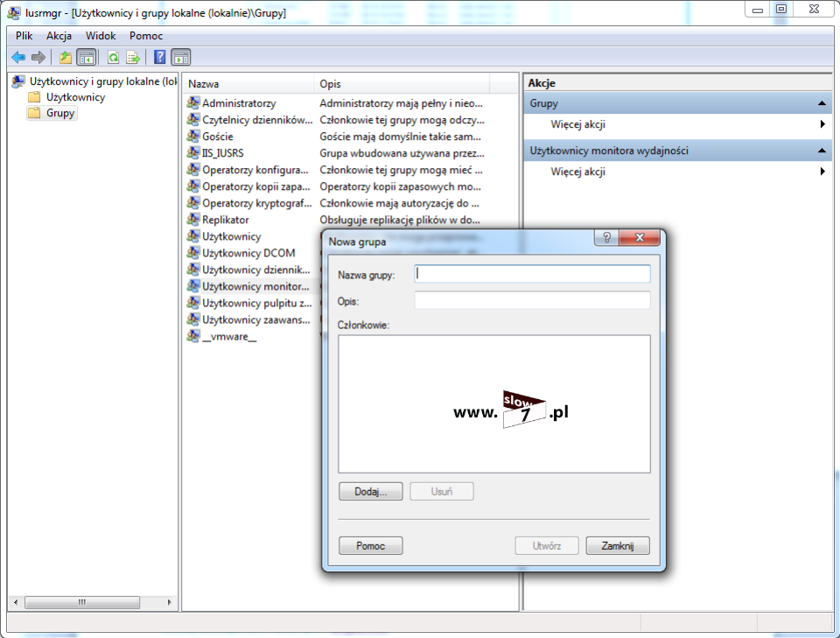Click the tree pane horizontal scrollbar thumb
This screenshot has width=840, height=638.
[82, 602]
